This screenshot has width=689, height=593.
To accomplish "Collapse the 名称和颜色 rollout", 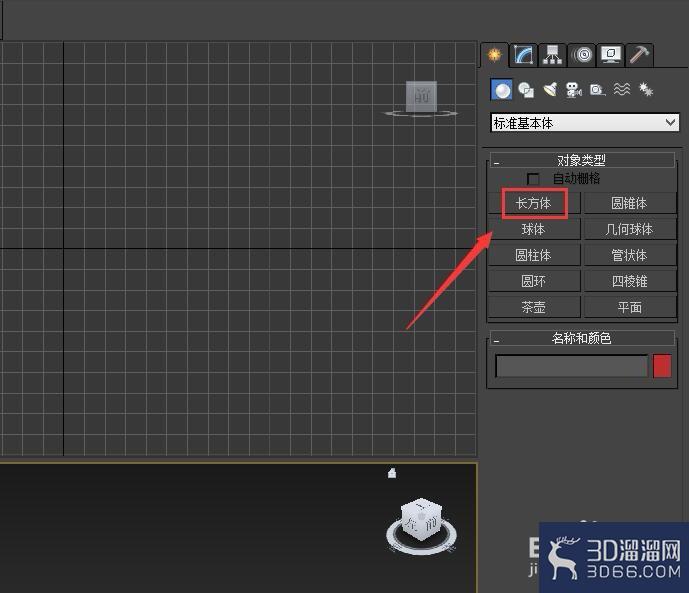I will coord(582,338).
